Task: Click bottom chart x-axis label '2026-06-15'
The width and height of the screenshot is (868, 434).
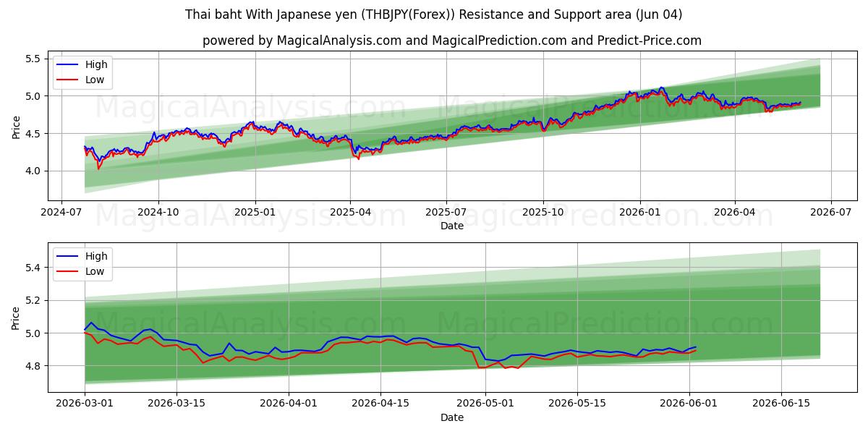Action: (782, 404)
